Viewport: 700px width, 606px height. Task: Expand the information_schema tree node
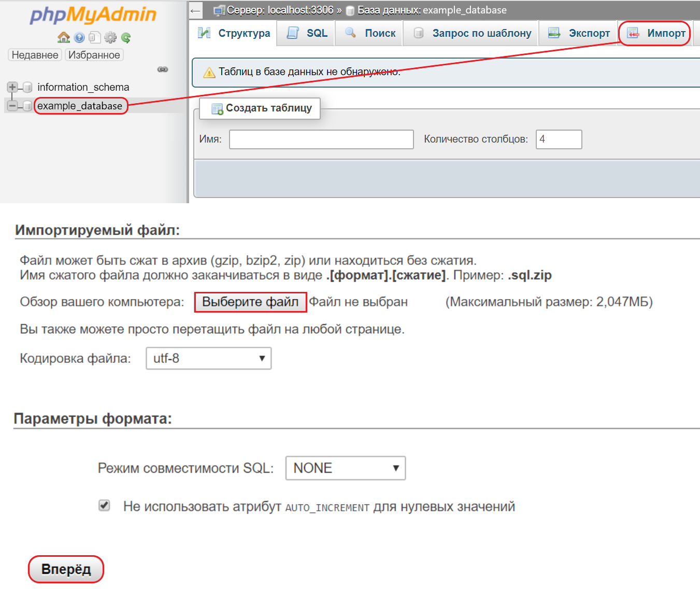12,87
